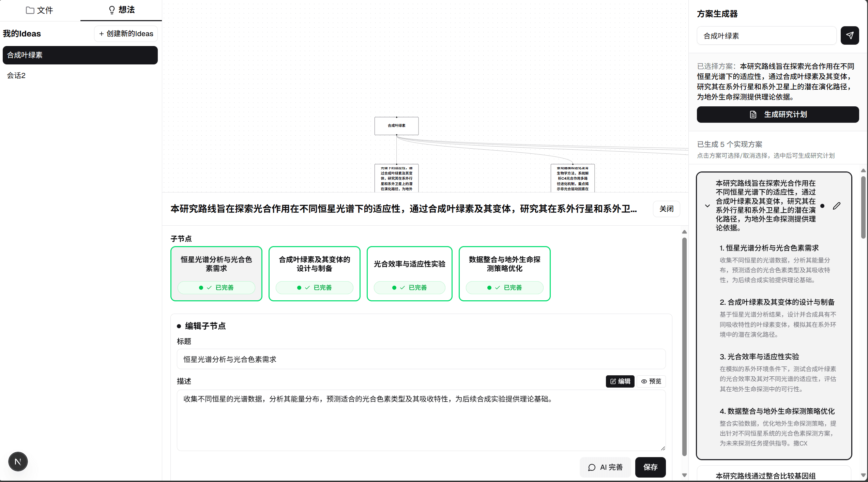Save the child node with 保存
The width and height of the screenshot is (868, 482).
click(x=650, y=467)
